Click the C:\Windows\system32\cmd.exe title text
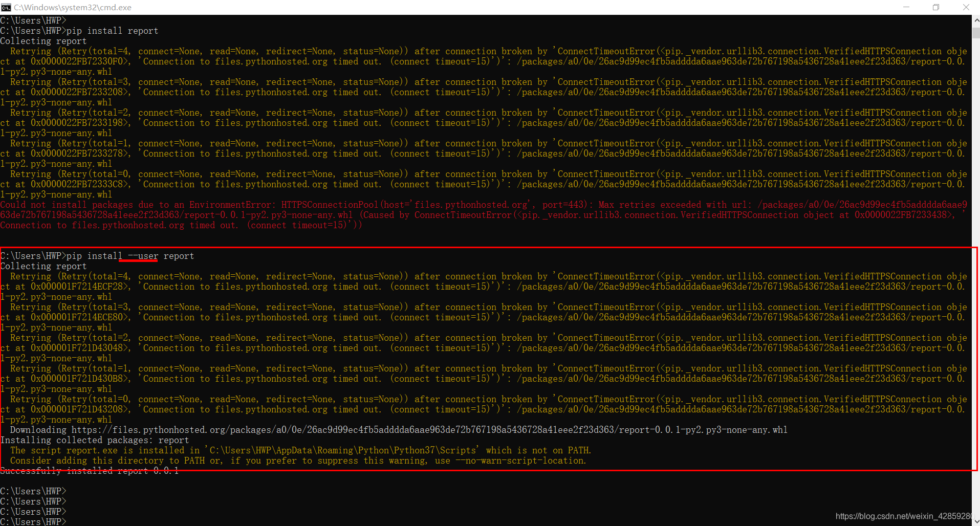Screen dimensions: 980x526 tap(73, 7)
